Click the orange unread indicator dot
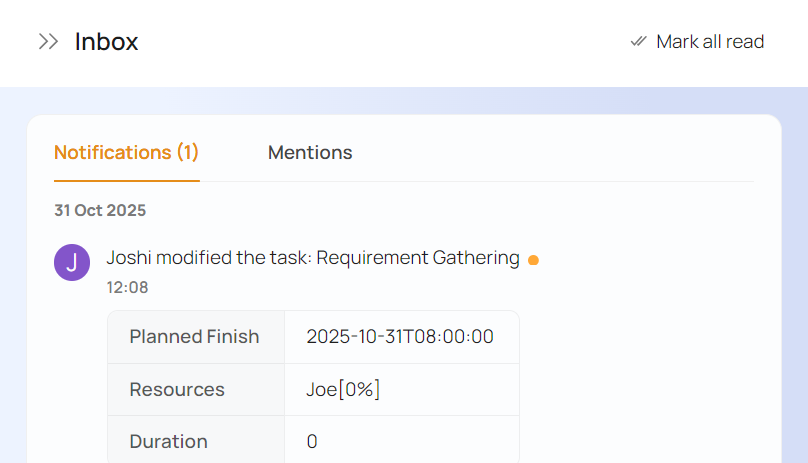Image resolution: width=808 pixels, height=463 pixels. click(x=533, y=260)
